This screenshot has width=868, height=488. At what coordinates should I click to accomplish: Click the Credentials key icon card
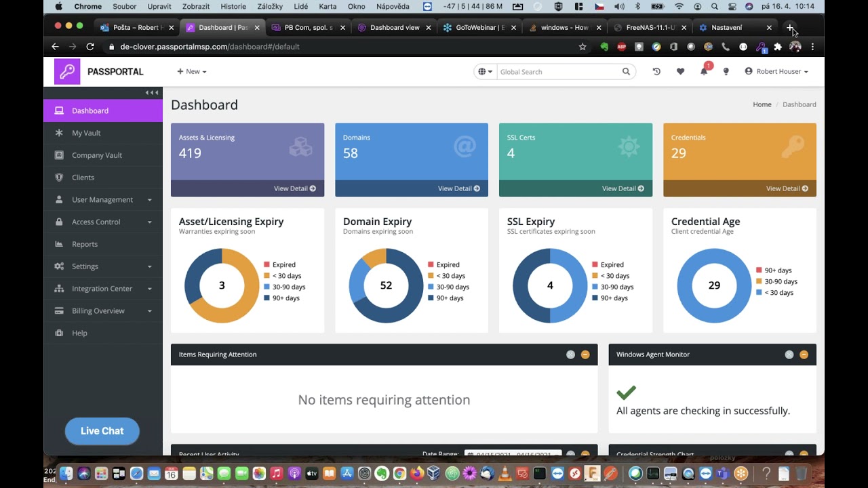click(793, 146)
